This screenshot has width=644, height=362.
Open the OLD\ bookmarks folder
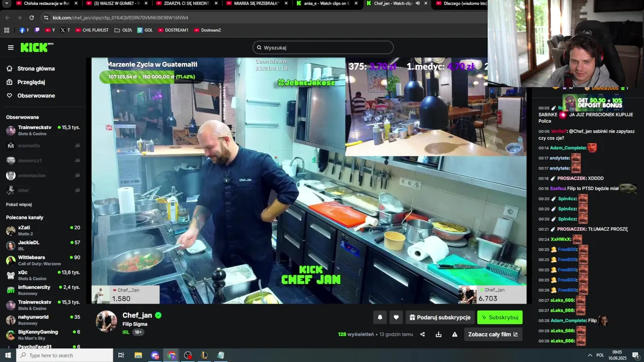pos(123,30)
